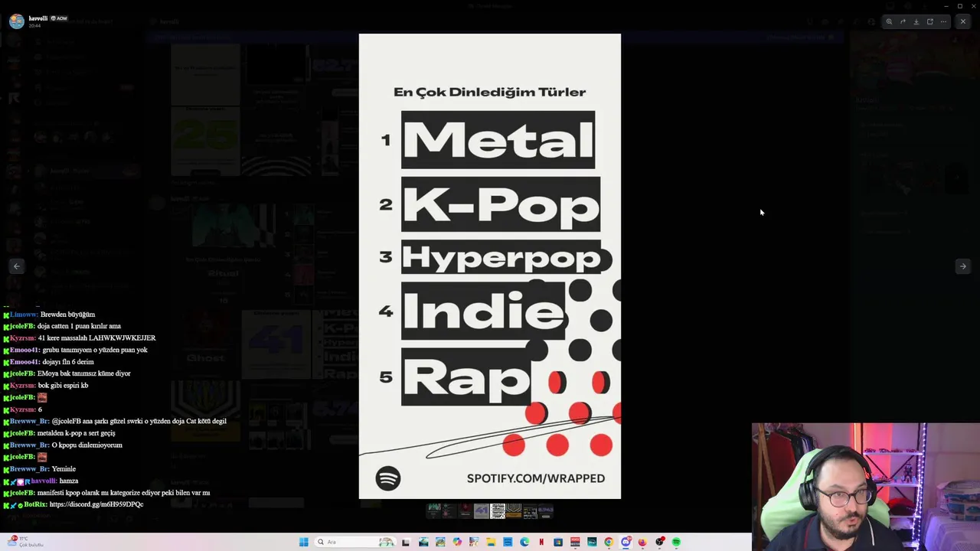Close the image viewer overlay
Image resolution: width=980 pixels, height=551 pixels.
963,21
